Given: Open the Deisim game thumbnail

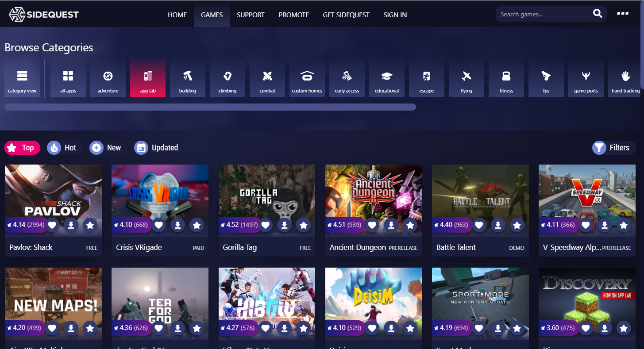Looking at the screenshot, I should click(374, 304).
